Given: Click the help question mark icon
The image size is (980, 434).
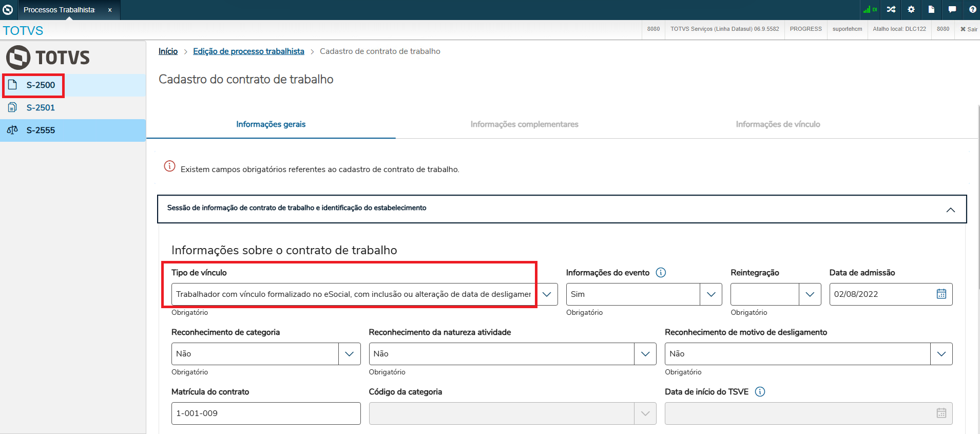Looking at the screenshot, I should click(x=972, y=9).
